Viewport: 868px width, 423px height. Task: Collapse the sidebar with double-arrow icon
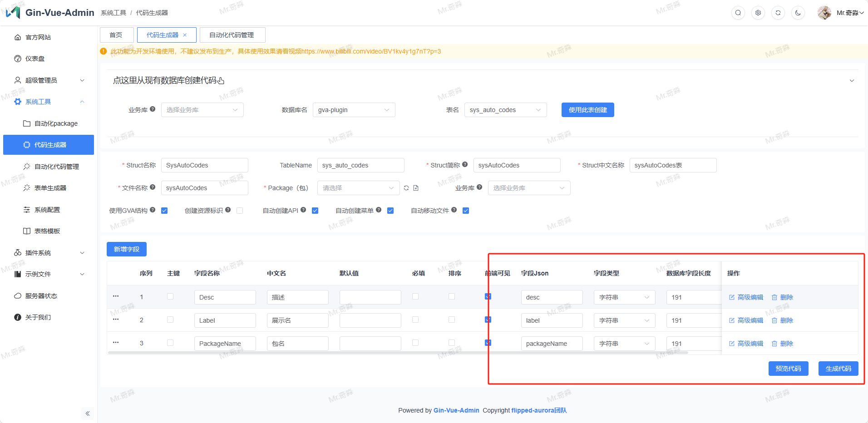tap(88, 413)
